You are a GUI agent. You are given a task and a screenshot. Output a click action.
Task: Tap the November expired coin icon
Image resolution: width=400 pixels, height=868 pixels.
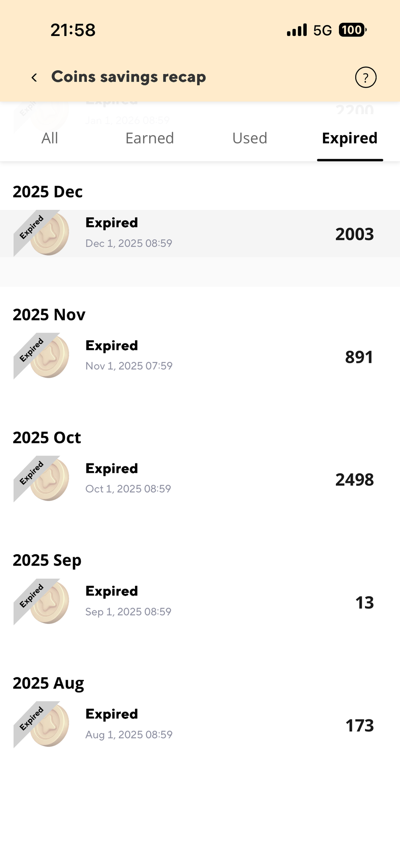pos(42,356)
